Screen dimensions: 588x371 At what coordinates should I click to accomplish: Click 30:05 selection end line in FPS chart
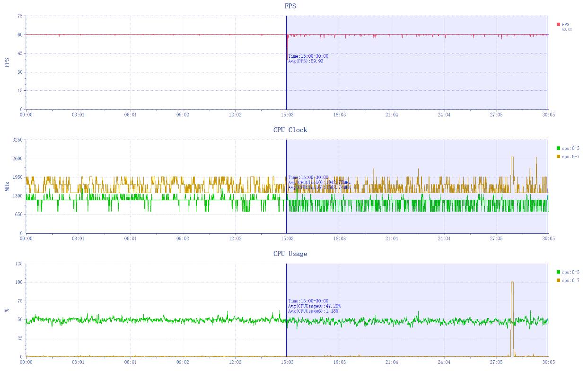(547, 62)
